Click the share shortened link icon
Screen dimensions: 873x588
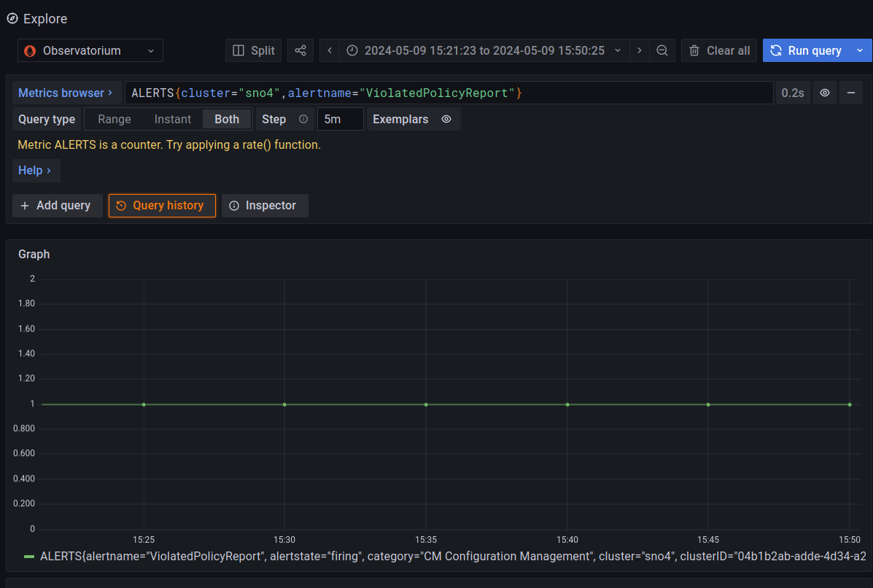point(300,50)
